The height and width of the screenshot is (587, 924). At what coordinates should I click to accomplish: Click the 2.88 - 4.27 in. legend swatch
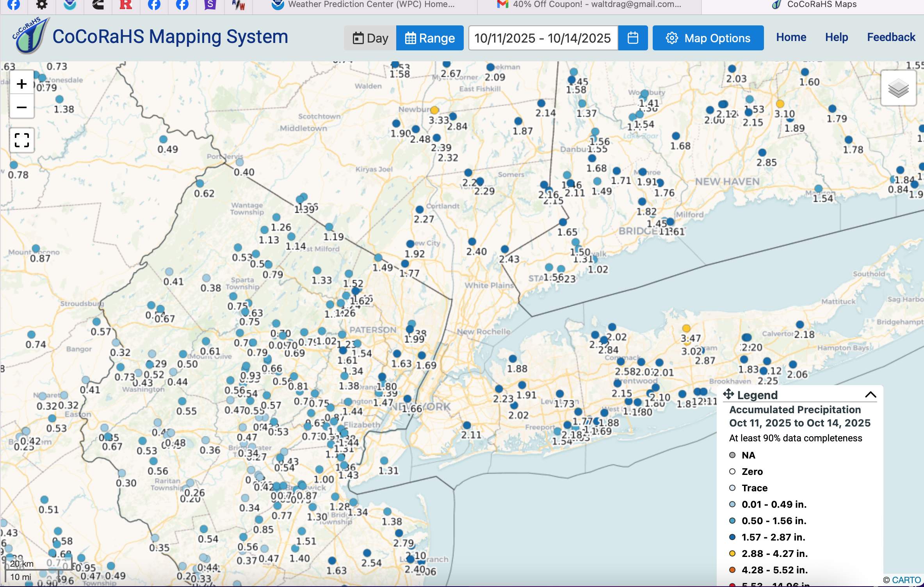click(732, 553)
